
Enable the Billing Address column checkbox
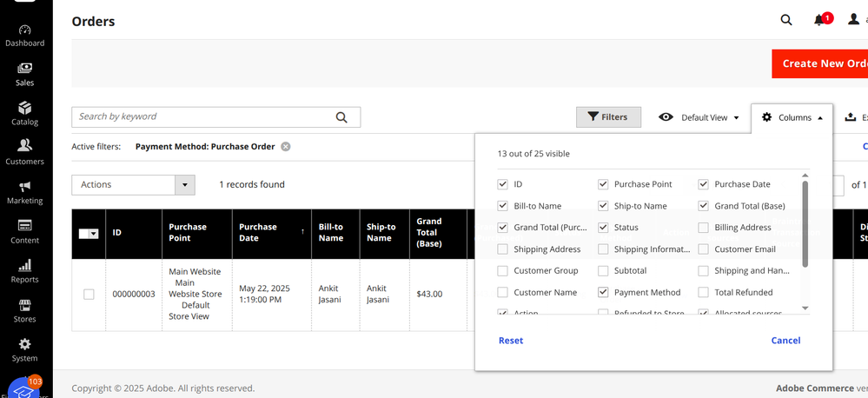(704, 228)
